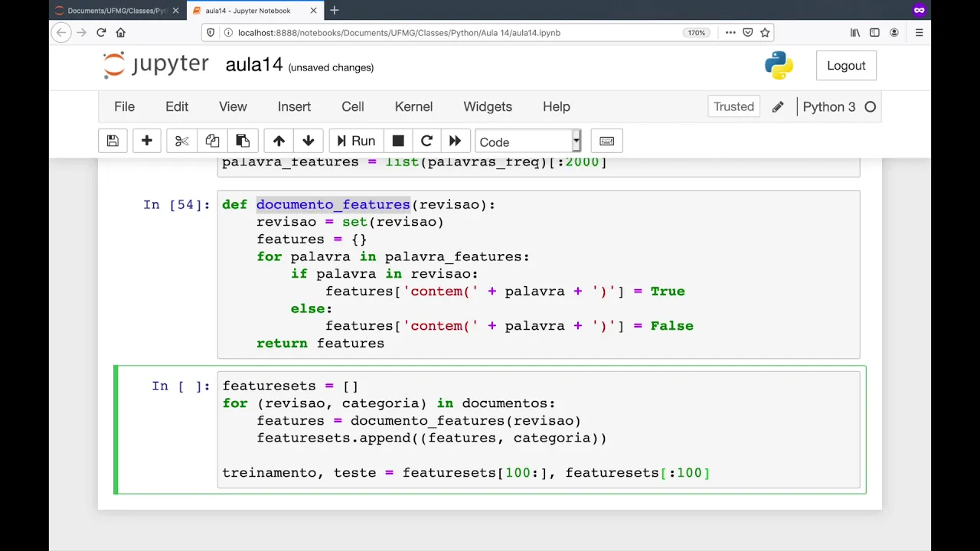Rename notebook by clicking aula14 title
This screenshot has width=980, height=551.
pos(254,65)
